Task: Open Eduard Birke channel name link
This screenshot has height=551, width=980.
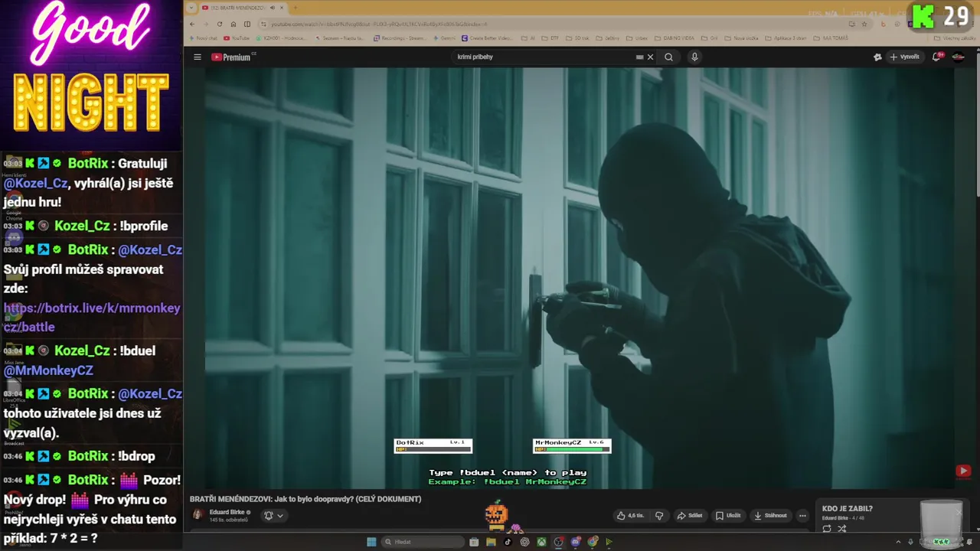Action: [x=227, y=512]
